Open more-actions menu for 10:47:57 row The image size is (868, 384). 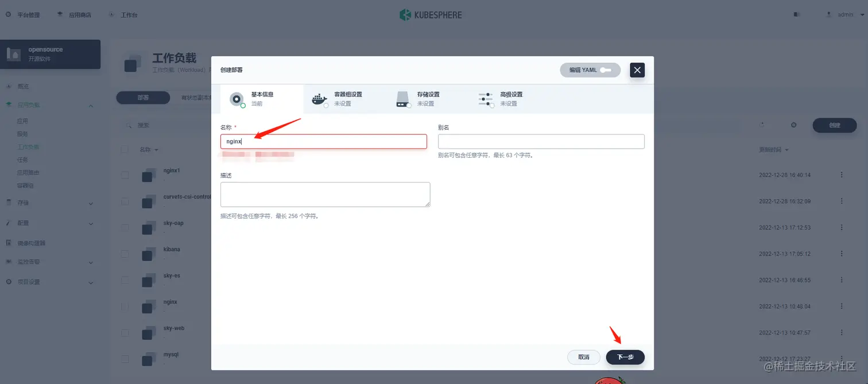pos(842,332)
